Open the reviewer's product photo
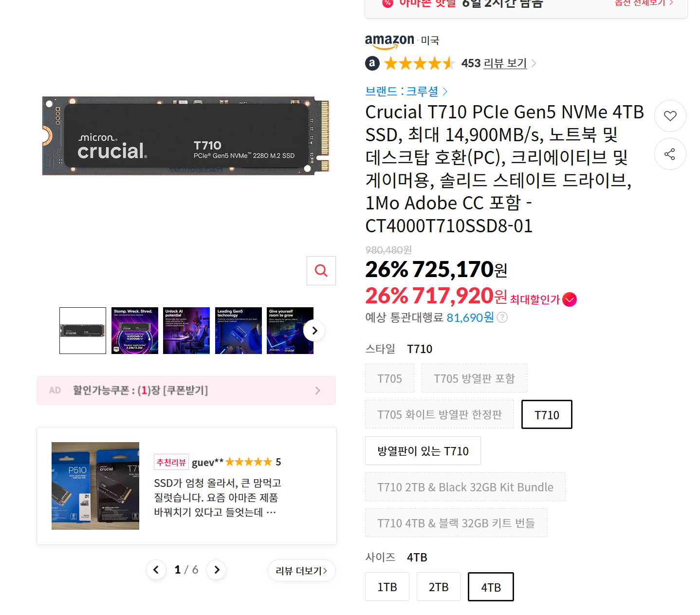Viewport: 700px width, 615px height. click(x=95, y=486)
